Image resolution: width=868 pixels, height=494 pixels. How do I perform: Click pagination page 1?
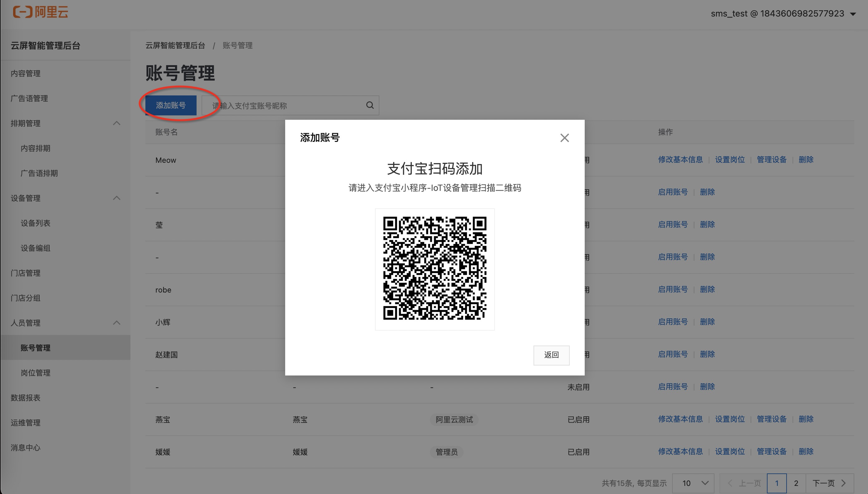[776, 483]
